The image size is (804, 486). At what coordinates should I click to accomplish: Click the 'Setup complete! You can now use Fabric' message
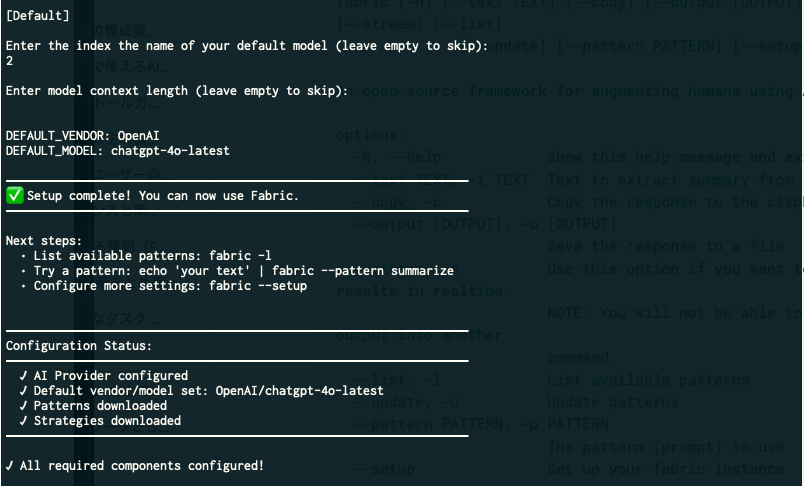(x=163, y=195)
